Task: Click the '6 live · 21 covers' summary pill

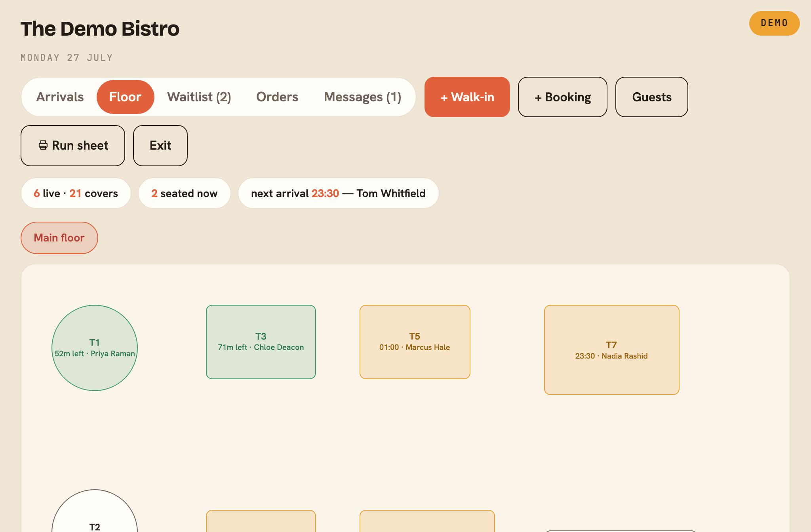Action: 76,193
